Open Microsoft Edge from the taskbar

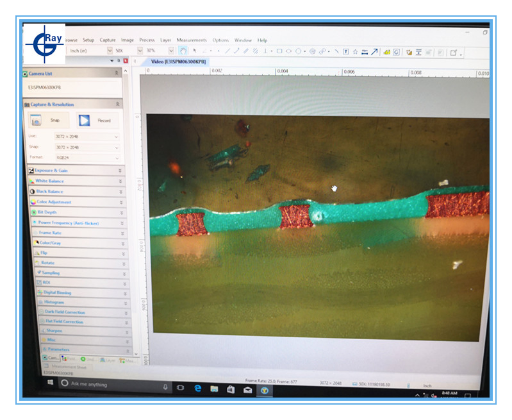pos(197,389)
